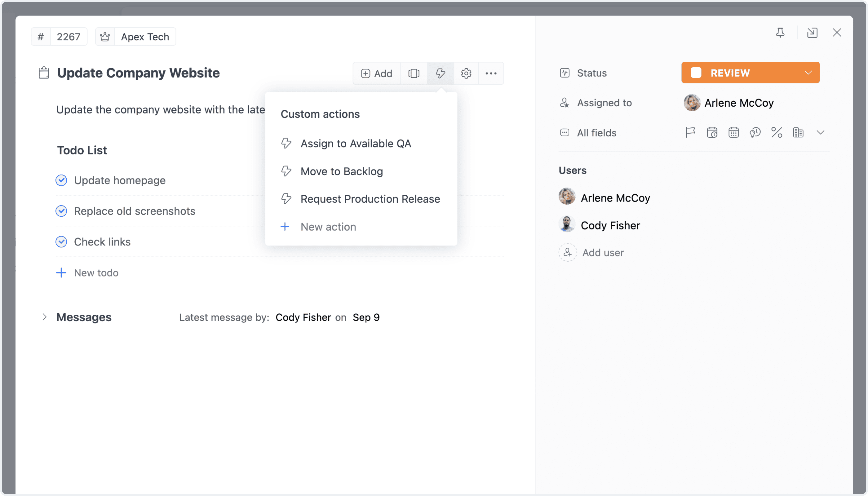Viewport: 868px width, 496px height.
Task: Click the task description text
Action: click(x=161, y=110)
